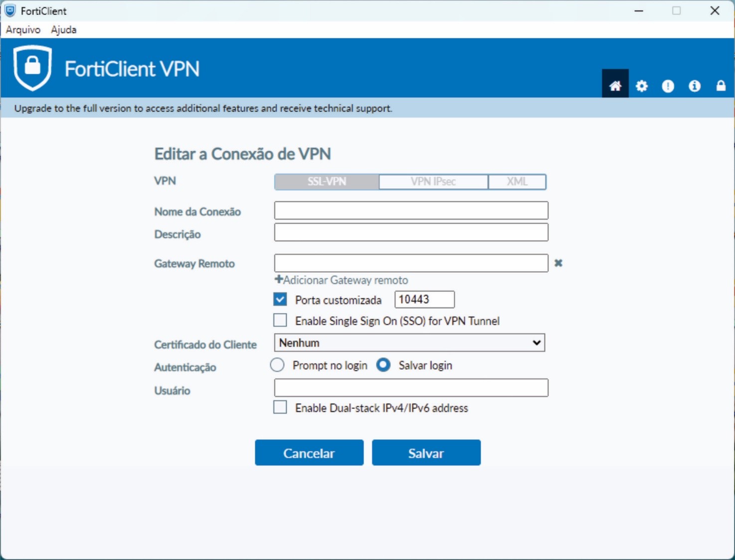Click the exclamation notifications icon
Viewport: 735px width, 560px height.
(668, 86)
